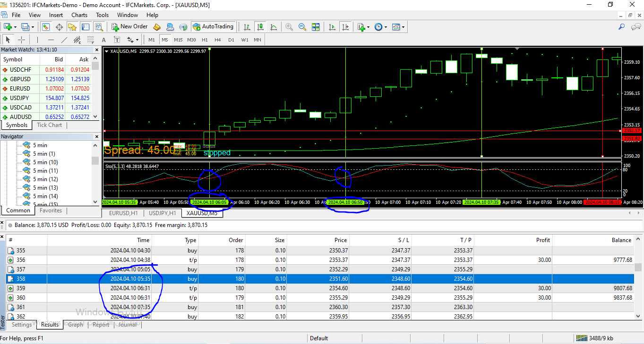Click the New Order button
The image size is (644, 344).
(x=130, y=27)
